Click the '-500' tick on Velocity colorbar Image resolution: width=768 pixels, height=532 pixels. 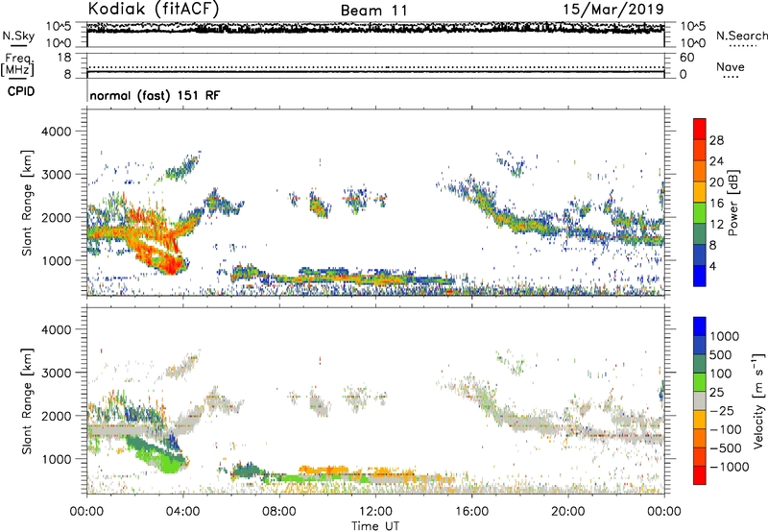coord(726,447)
